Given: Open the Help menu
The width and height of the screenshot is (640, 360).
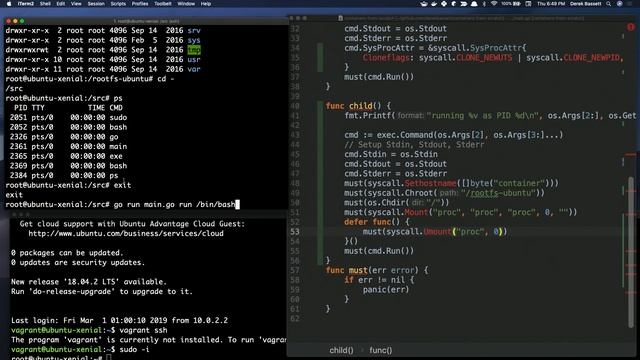Looking at the screenshot, I should pyautogui.click(x=206, y=4).
